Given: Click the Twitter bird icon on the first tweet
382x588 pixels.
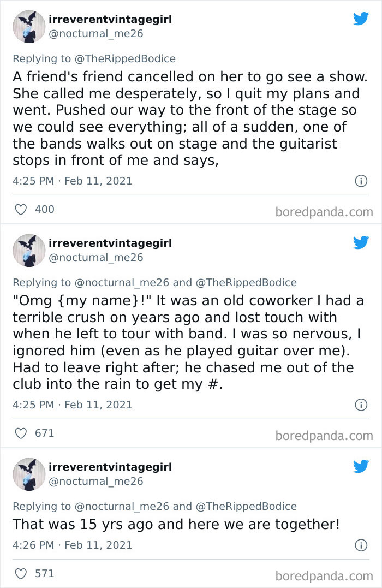Looking at the screenshot, I should point(361,19).
